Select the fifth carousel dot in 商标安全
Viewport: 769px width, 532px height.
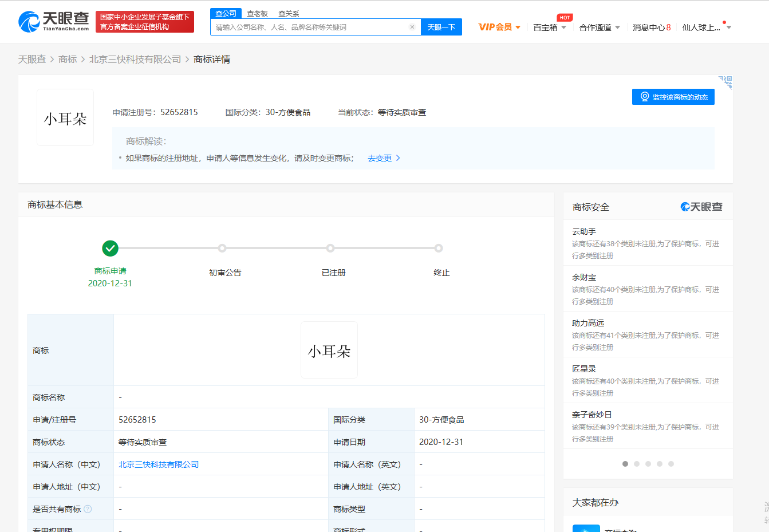(x=671, y=464)
